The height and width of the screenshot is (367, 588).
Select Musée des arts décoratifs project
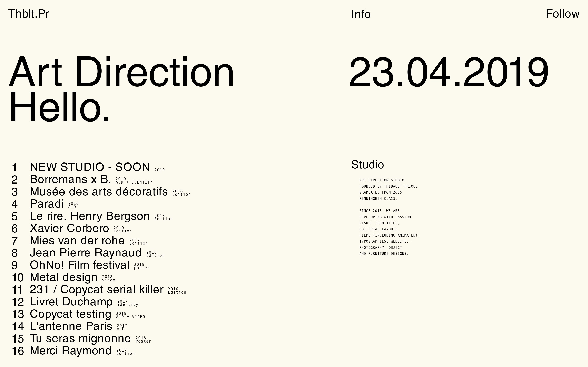pyautogui.click(x=99, y=191)
